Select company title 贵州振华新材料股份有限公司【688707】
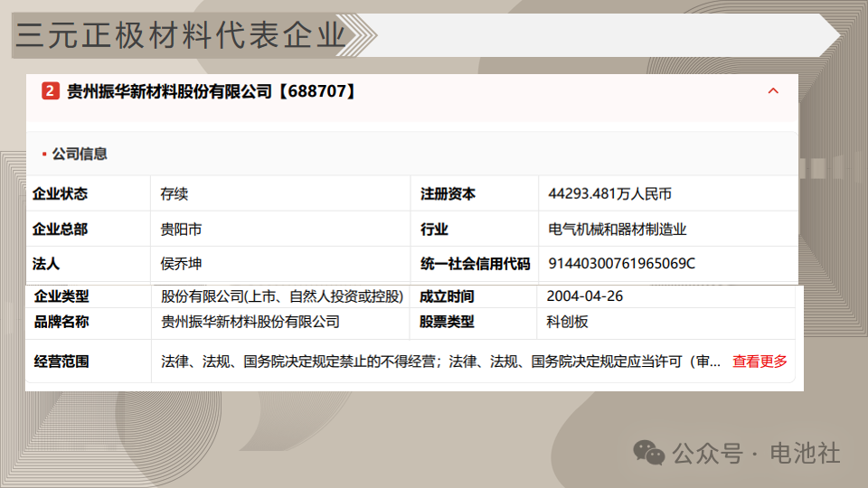This screenshot has height=488, width=868. 212,91
